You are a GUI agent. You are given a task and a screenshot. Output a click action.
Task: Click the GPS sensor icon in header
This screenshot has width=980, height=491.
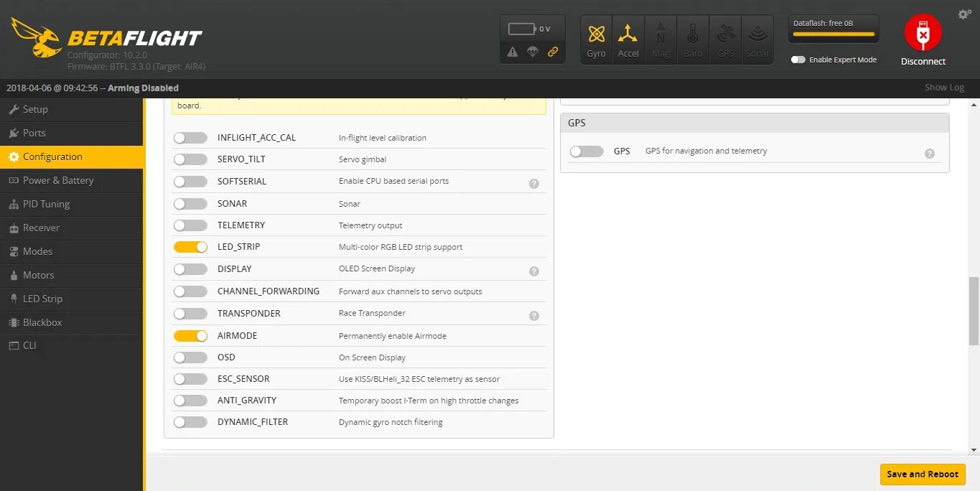click(x=725, y=40)
